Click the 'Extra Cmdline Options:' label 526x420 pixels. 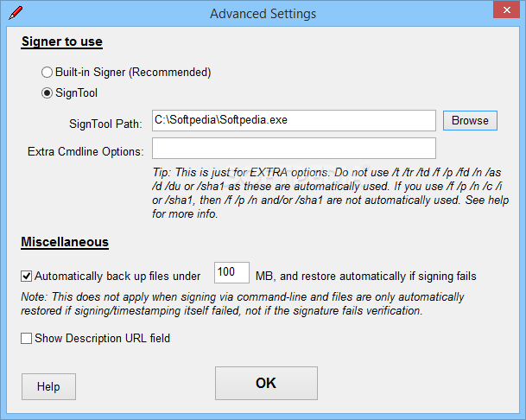pos(86,151)
